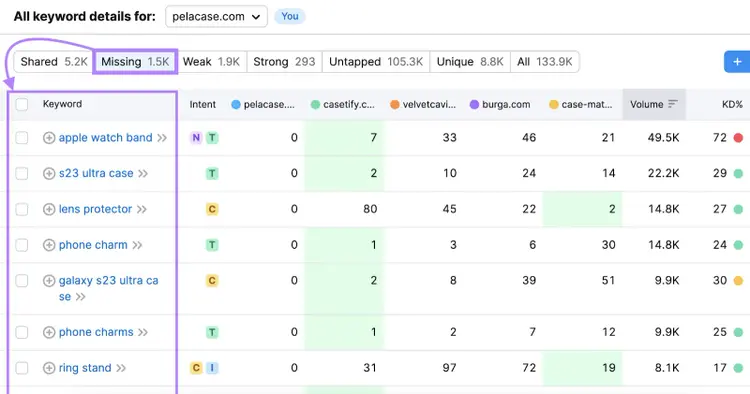Open the 'phone charms' keyword link
Image resolution: width=750 pixels, height=394 pixels.
click(x=96, y=332)
